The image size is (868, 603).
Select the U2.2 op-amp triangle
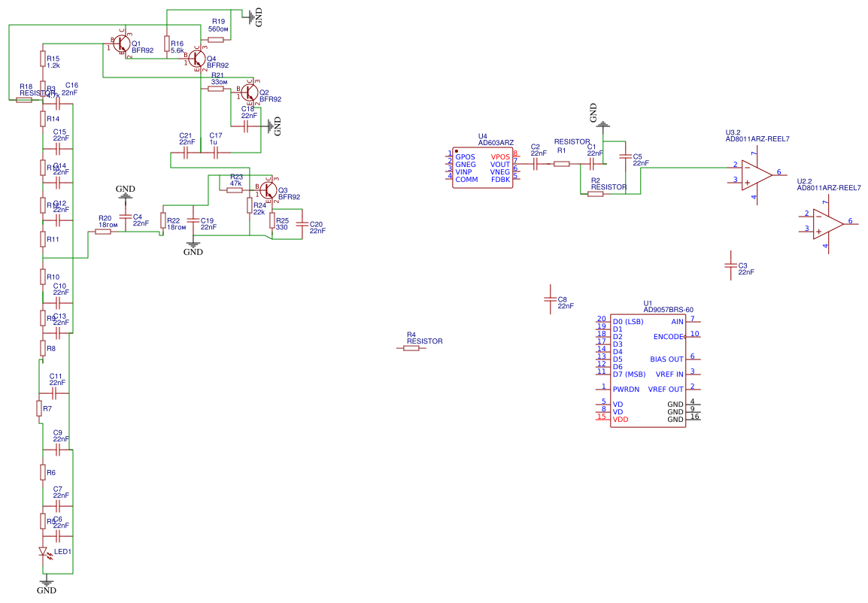pyautogui.click(x=828, y=223)
